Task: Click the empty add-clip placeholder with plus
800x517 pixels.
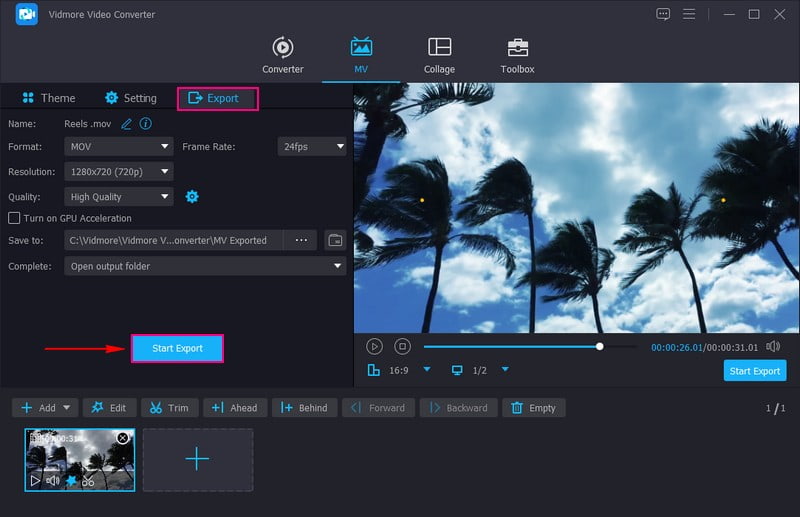Action: (197, 459)
